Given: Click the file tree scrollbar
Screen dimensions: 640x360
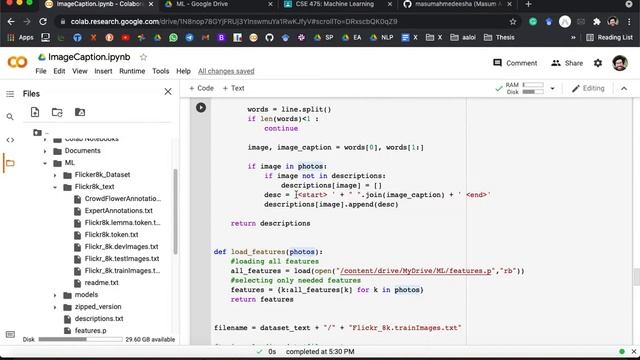Looking at the screenshot, I should [x=176, y=212].
